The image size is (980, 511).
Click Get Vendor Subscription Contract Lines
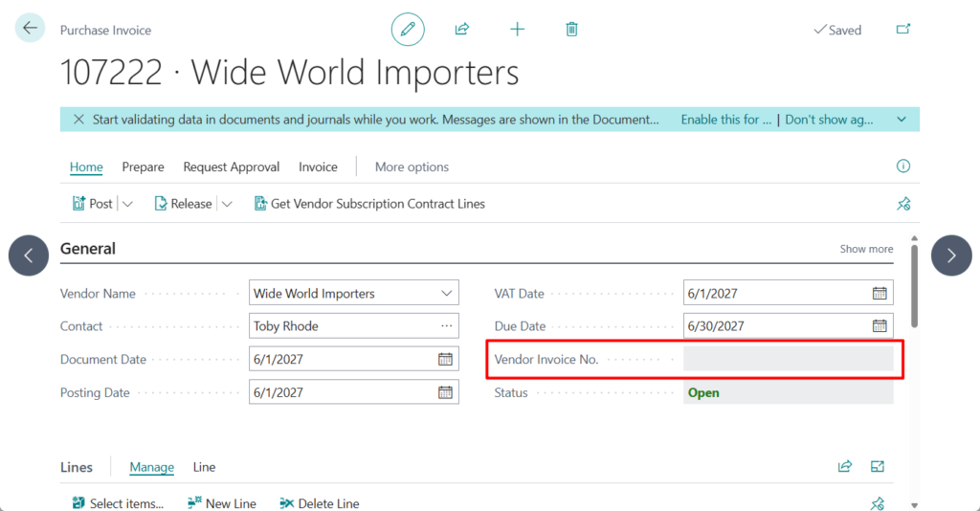(369, 204)
